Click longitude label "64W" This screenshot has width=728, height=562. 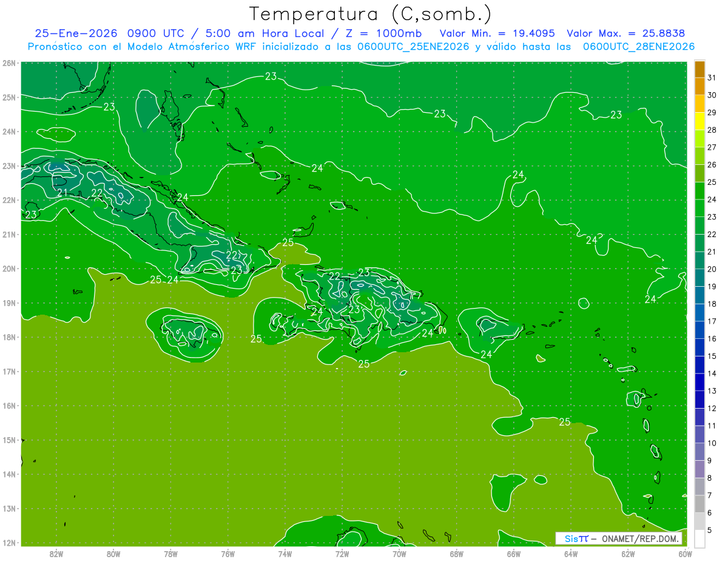pos(571,554)
